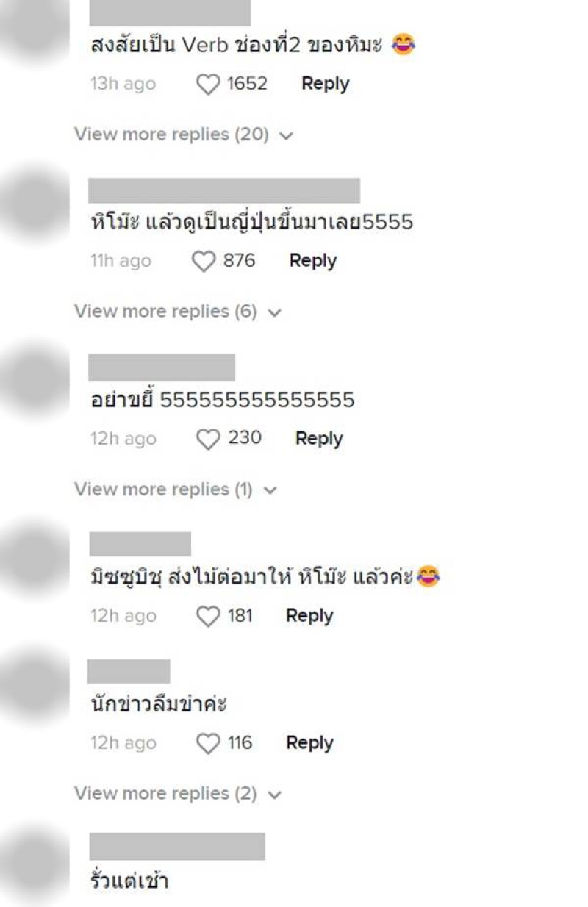Tap the heart on the 876-like comment
Image resolution: width=588 pixels, height=907 pixels.
coord(204,262)
